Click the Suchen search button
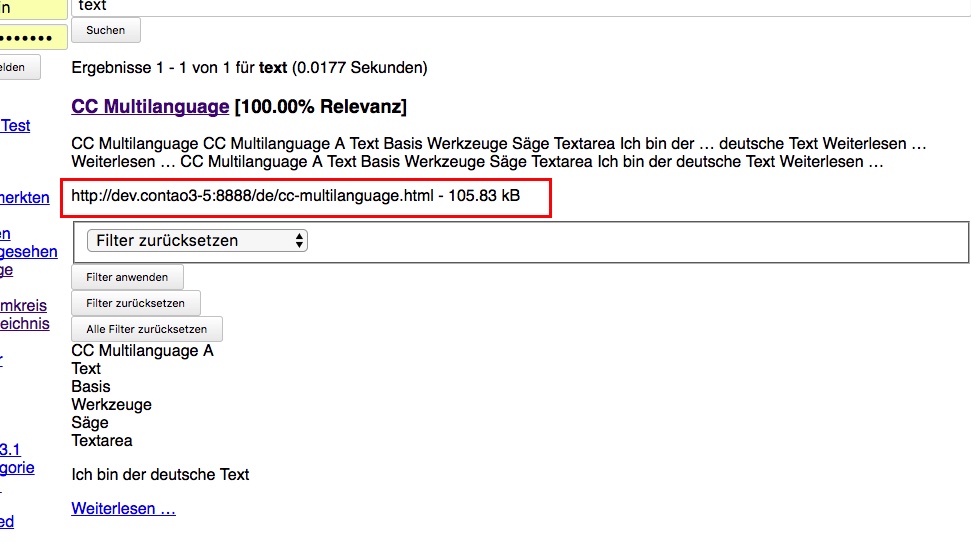Screen dimensions: 971x546 click(x=106, y=30)
